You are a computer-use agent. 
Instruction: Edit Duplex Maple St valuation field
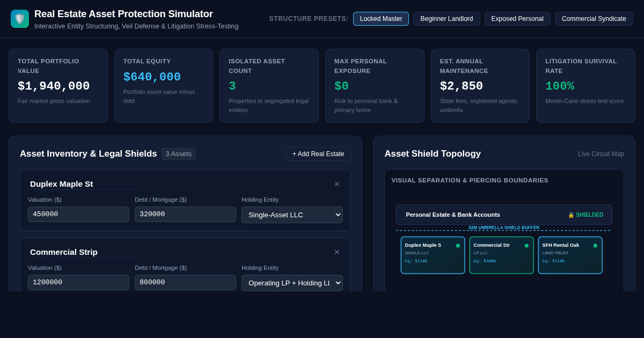click(78, 214)
